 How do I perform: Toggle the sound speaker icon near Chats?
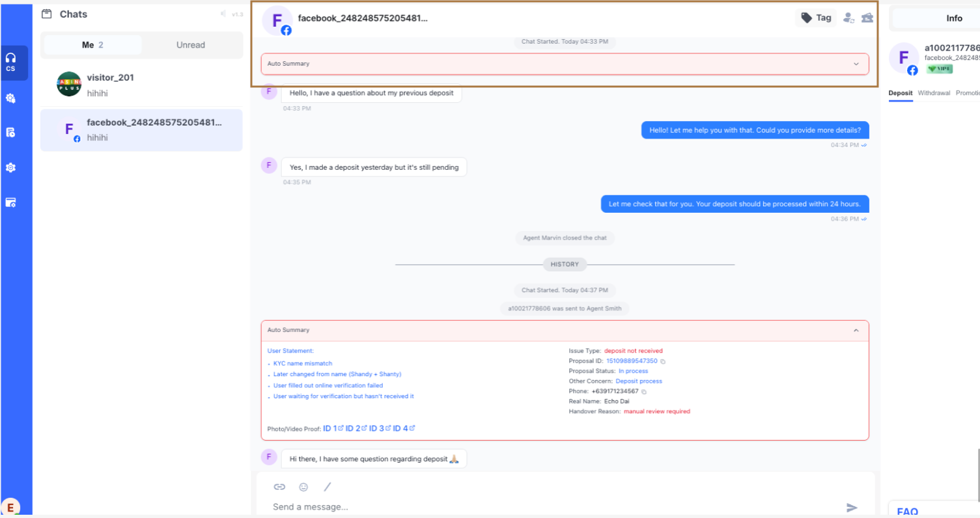(223, 14)
